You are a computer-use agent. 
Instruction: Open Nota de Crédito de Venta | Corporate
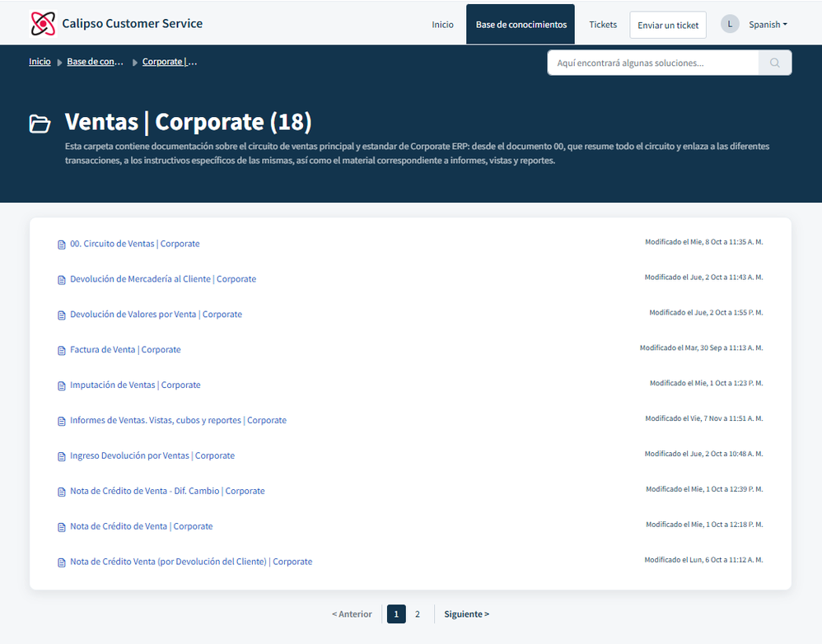[x=142, y=526]
